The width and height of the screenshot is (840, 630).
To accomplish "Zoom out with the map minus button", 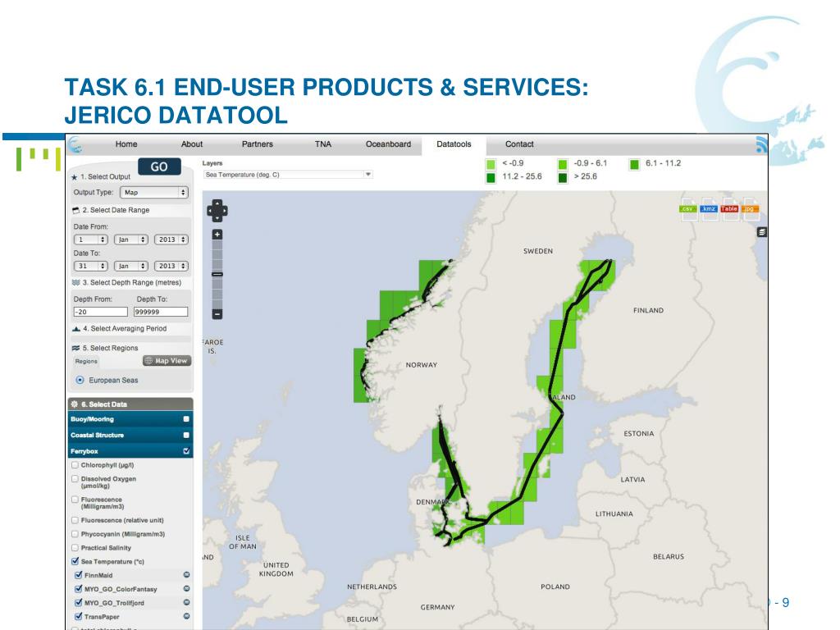I will click(217, 314).
